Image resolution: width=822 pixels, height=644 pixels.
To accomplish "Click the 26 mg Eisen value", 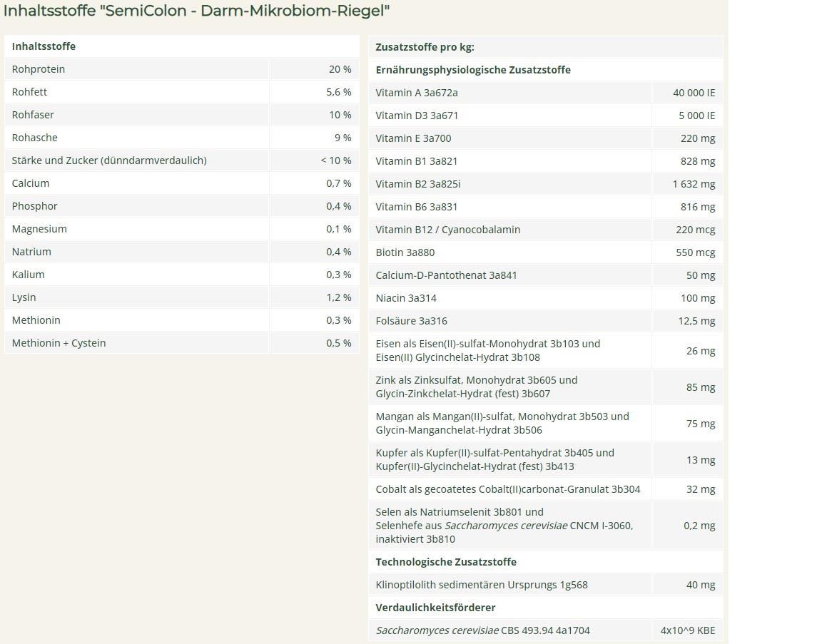I will click(x=701, y=351).
